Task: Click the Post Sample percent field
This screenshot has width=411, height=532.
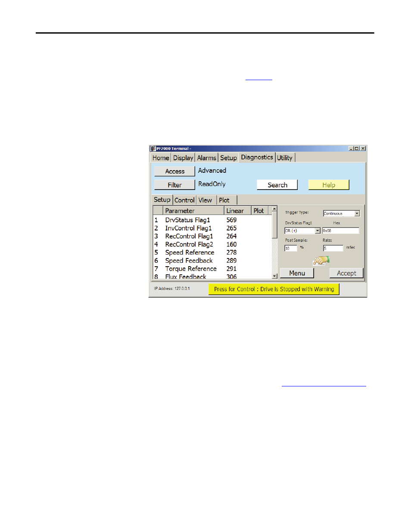Action: [x=290, y=249]
